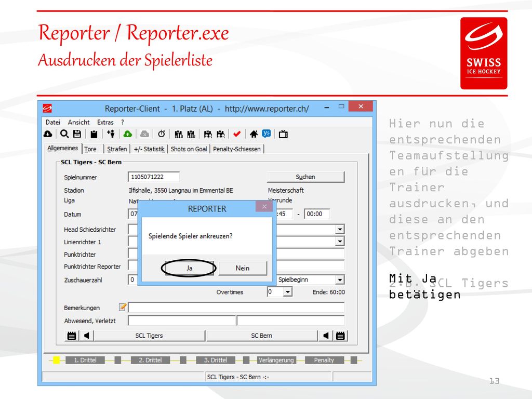532x399 pixels.
Task: Click the 00:00 time field
Action: coord(317,214)
